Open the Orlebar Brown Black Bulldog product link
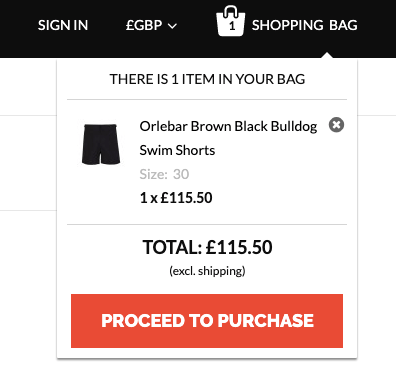Screen dimensions: 396x366 pyautogui.click(x=228, y=127)
